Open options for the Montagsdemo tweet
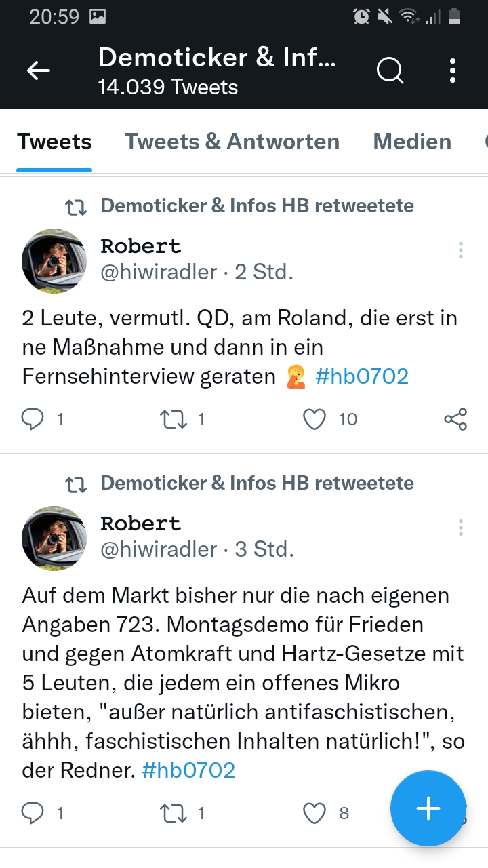Image resolution: width=488 pixels, height=868 pixels. pos(460,528)
